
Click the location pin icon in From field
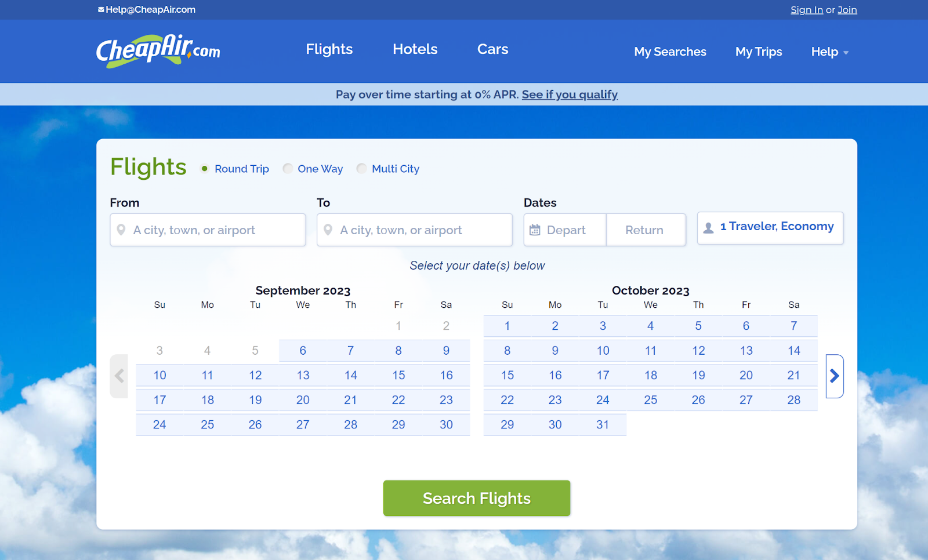[x=121, y=230]
